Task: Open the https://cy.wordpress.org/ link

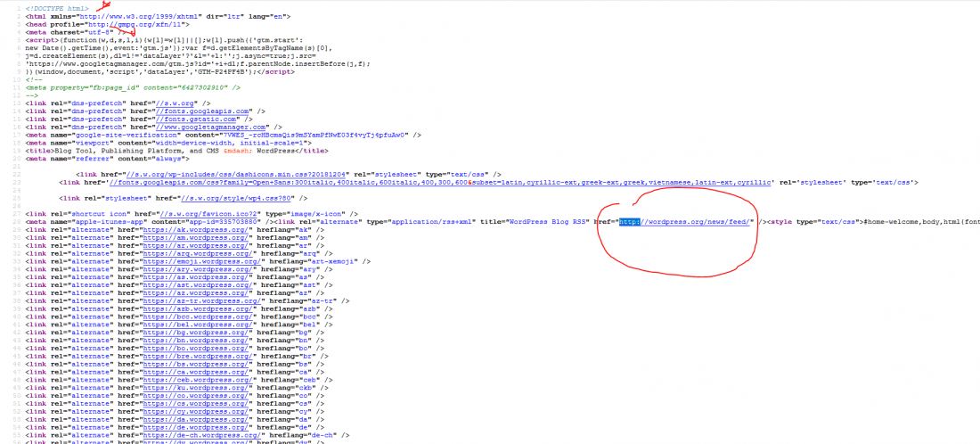Action: point(197,412)
